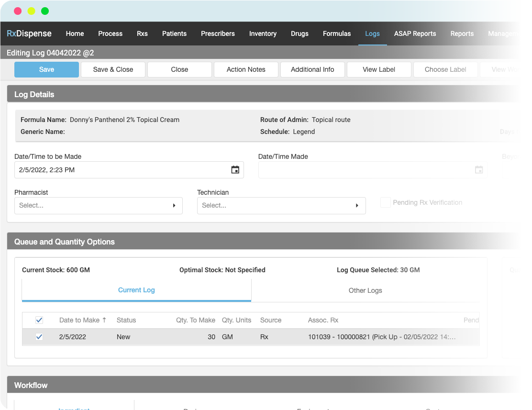Click the RxDispense logo
This screenshot has height=410, width=532.
tap(29, 33)
